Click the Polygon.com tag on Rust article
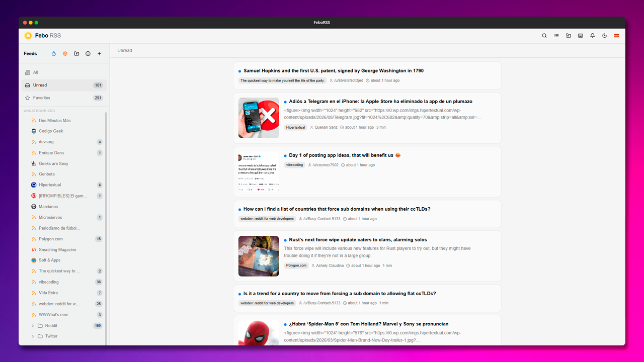Viewport: 644px width, 362px height. pyautogui.click(x=296, y=265)
